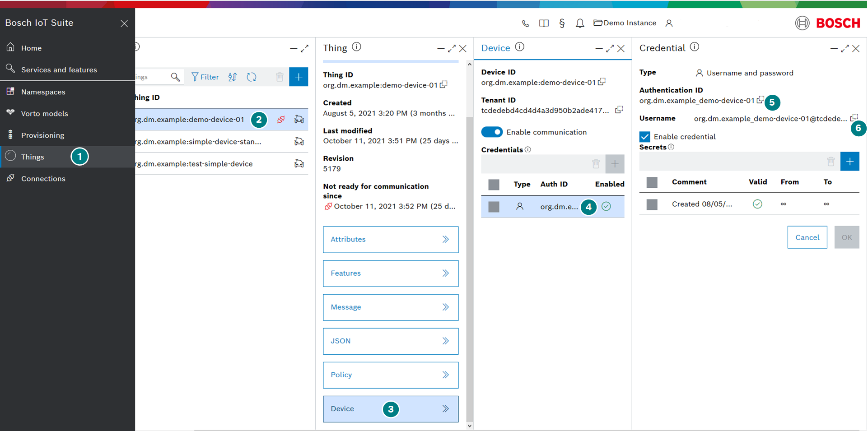Add a new secret with blue plus
The image size is (868, 431).
849,162
